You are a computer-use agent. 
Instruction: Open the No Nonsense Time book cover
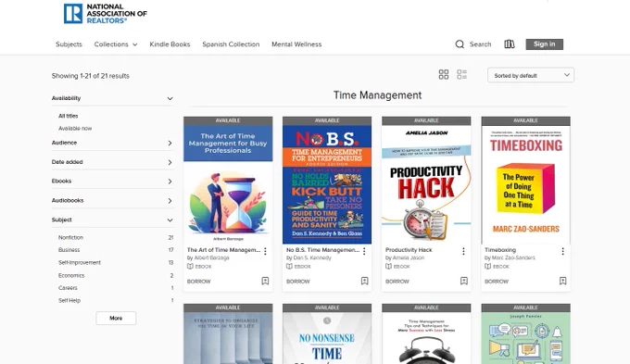coord(327,337)
